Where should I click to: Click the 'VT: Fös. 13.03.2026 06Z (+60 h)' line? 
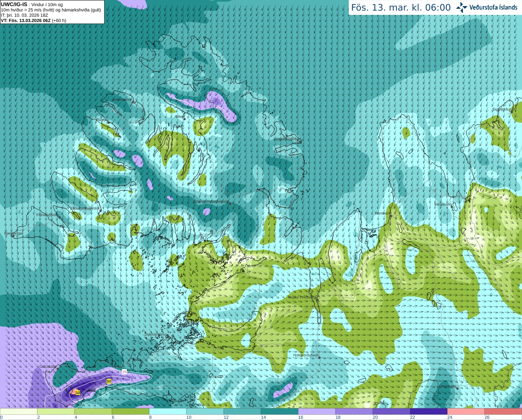pos(33,20)
